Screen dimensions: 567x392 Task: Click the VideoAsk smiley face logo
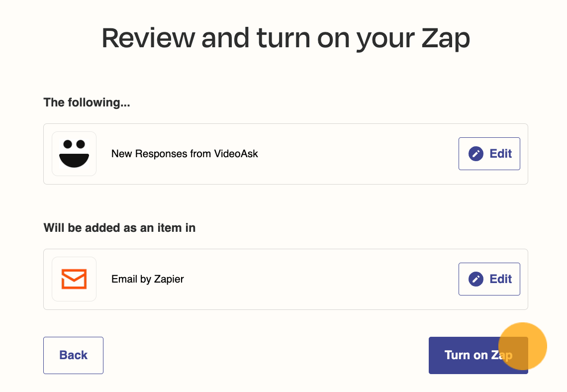click(74, 154)
